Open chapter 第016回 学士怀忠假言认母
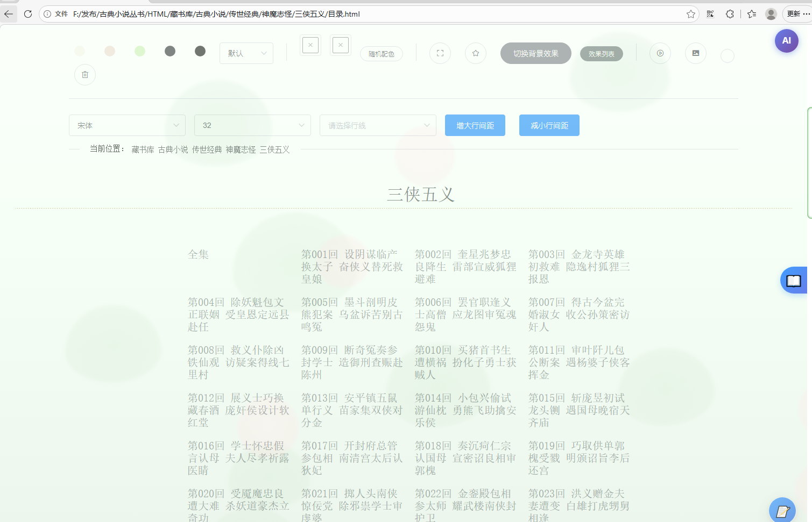 [238, 458]
